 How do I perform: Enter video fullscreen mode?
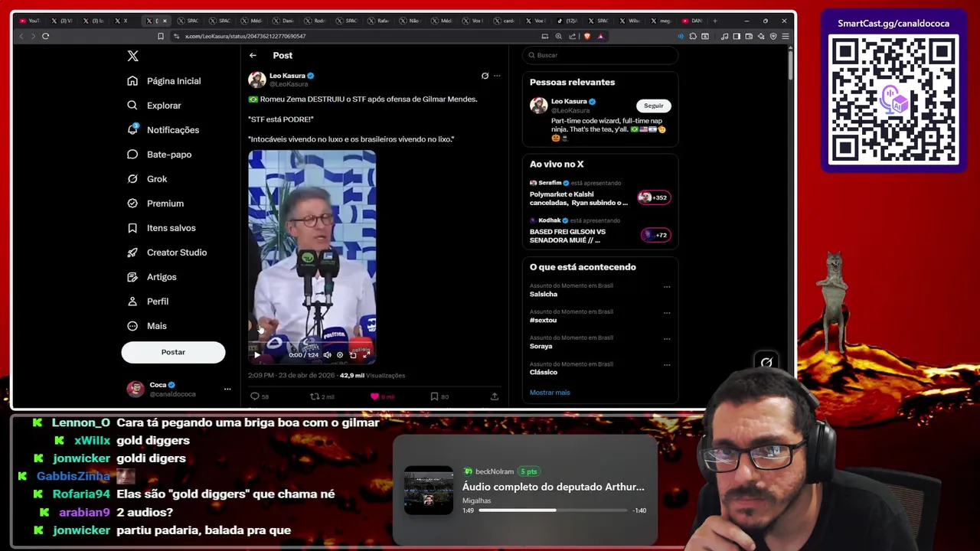coord(366,355)
